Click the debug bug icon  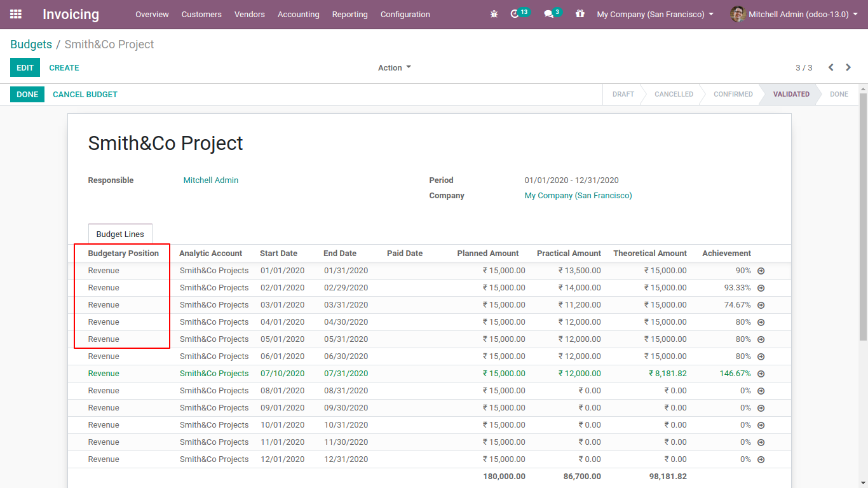pyautogui.click(x=494, y=14)
